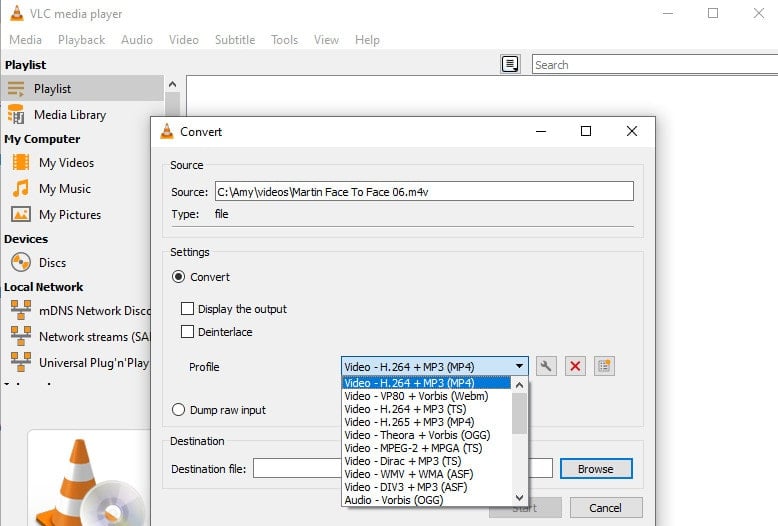Viewport: 778px width, 526px height.
Task: Choose Video - H.264 + MP3 (TS) option
Action: tap(426, 409)
